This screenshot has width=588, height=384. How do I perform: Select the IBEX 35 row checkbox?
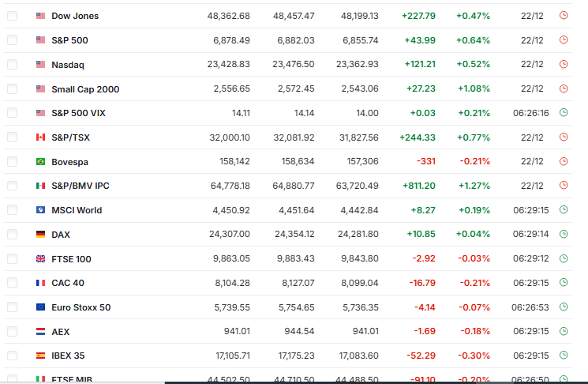[13, 356]
